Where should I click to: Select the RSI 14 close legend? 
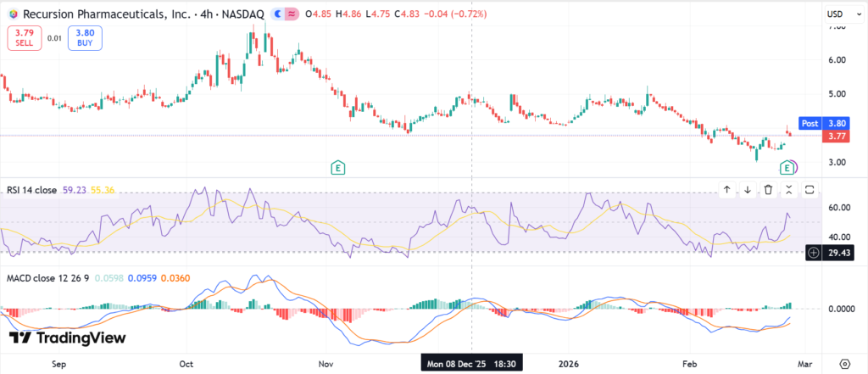click(31, 190)
